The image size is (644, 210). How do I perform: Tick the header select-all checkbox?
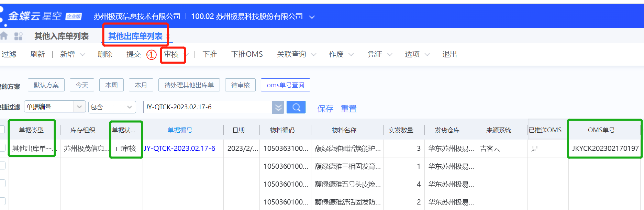(x=2, y=130)
